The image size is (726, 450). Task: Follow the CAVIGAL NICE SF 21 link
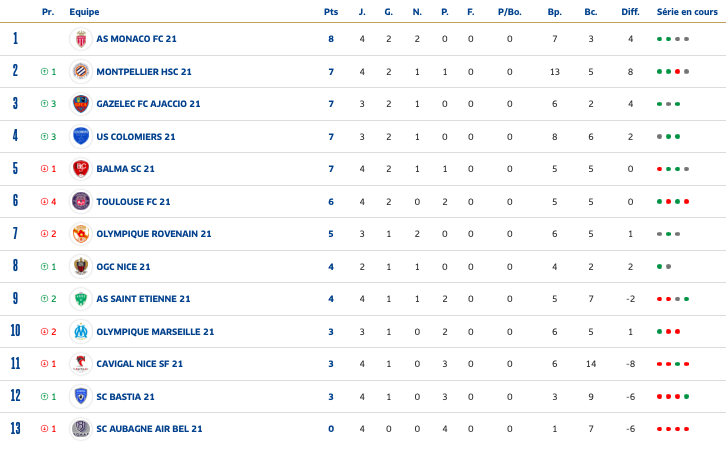[139, 364]
